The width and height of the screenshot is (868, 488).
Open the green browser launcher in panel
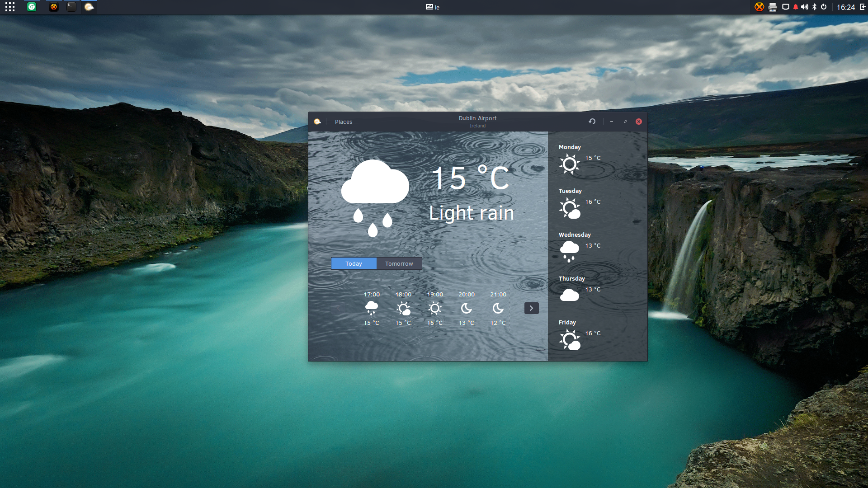click(x=32, y=7)
